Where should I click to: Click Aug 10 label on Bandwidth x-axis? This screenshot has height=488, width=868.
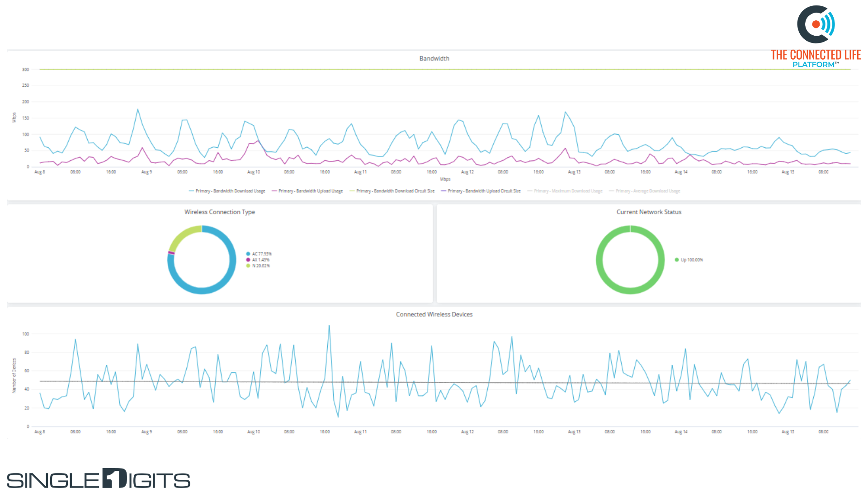pyautogui.click(x=253, y=172)
